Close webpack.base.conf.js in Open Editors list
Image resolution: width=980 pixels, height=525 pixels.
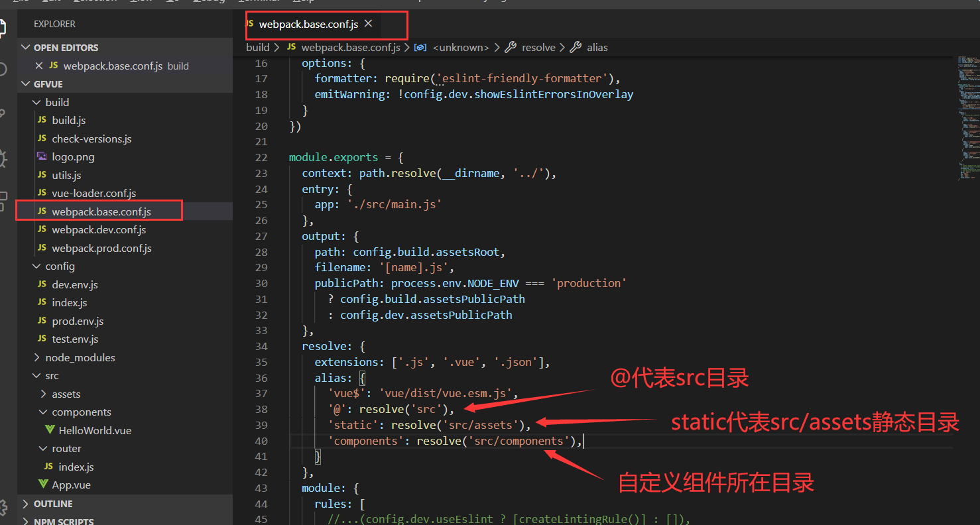tap(38, 66)
